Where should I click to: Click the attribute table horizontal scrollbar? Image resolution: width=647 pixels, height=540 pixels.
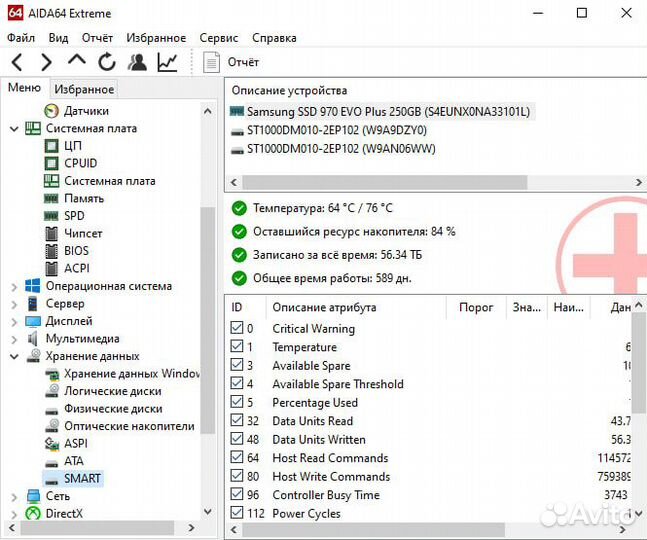tap(373, 530)
